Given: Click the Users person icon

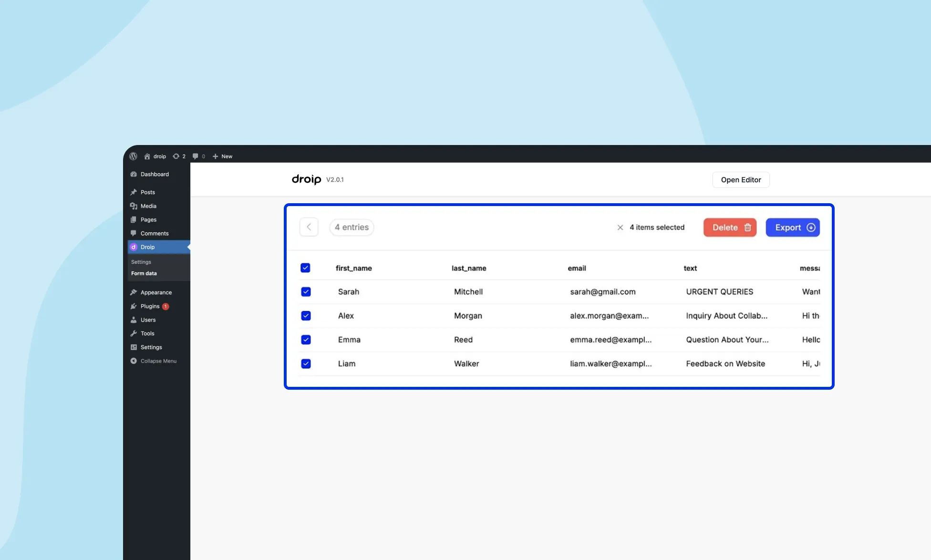Looking at the screenshot, I should [134, 320].
